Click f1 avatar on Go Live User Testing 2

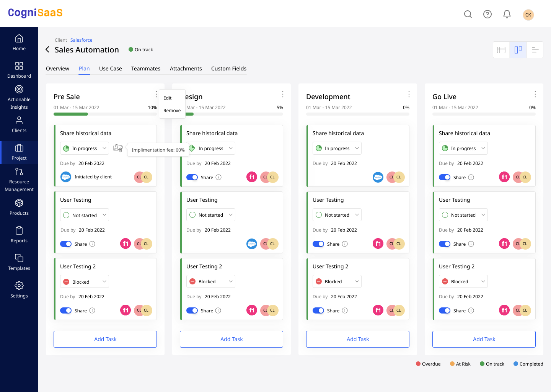[504, 310]
